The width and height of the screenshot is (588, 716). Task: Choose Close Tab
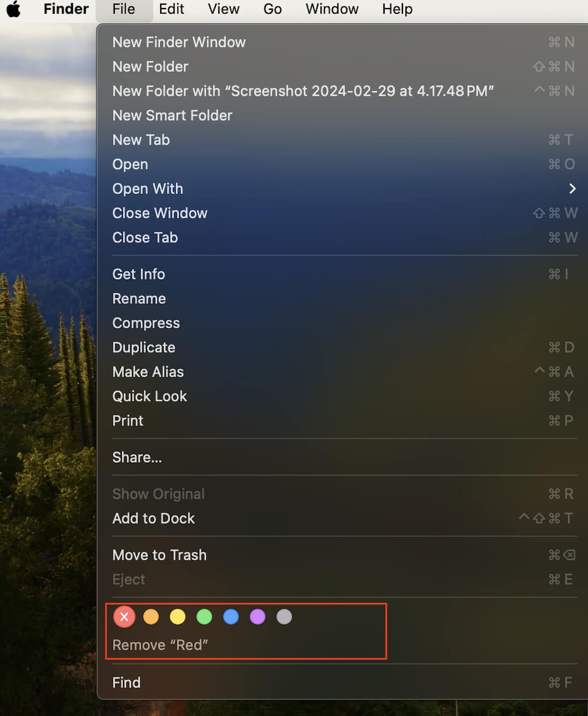click(343, 237)
